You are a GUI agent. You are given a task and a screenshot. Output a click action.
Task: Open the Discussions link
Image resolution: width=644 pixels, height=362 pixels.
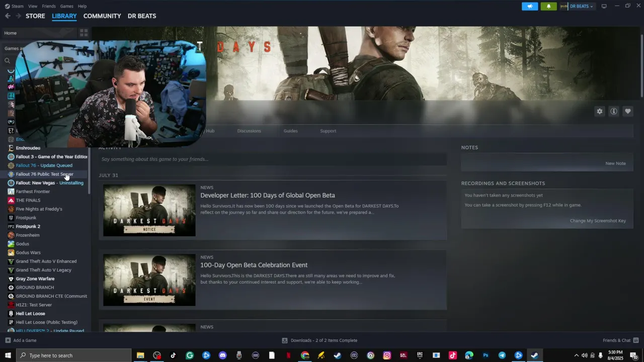249,131
